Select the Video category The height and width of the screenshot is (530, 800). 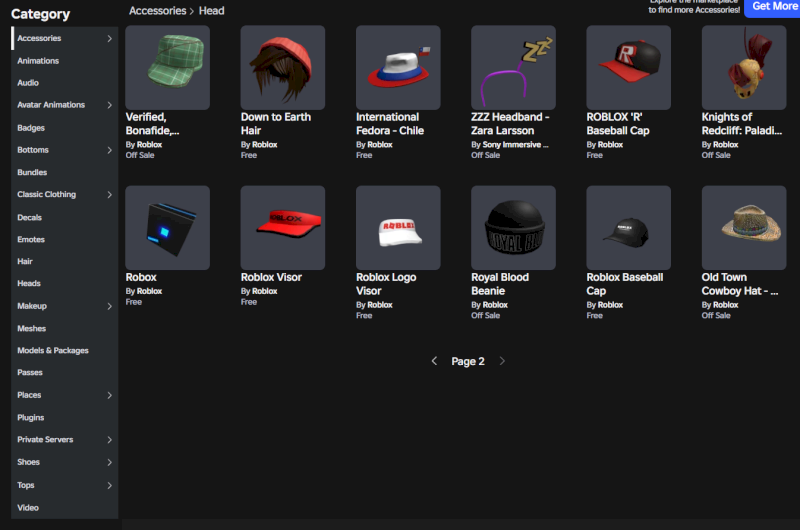click(28, 508)
